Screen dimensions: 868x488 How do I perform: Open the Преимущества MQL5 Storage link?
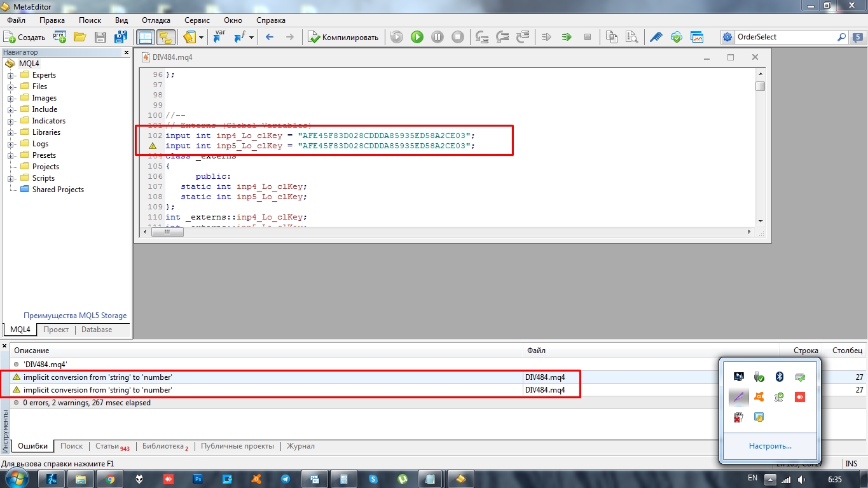(x=75, y=316)
